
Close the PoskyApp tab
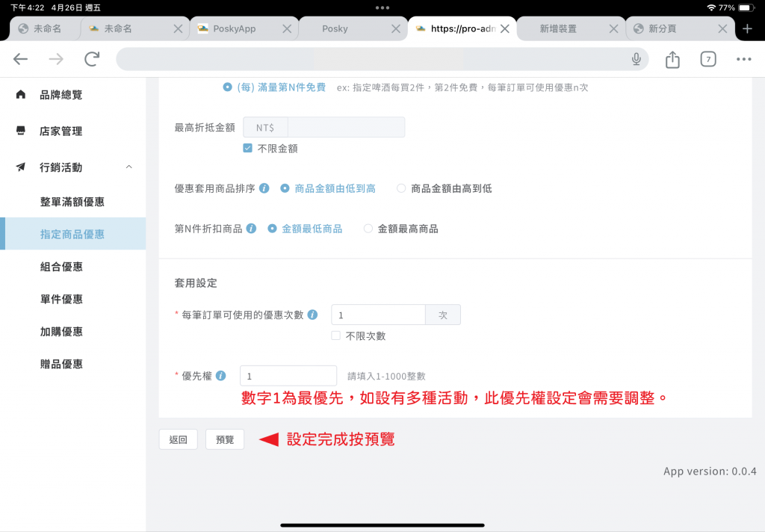[287, 29]
